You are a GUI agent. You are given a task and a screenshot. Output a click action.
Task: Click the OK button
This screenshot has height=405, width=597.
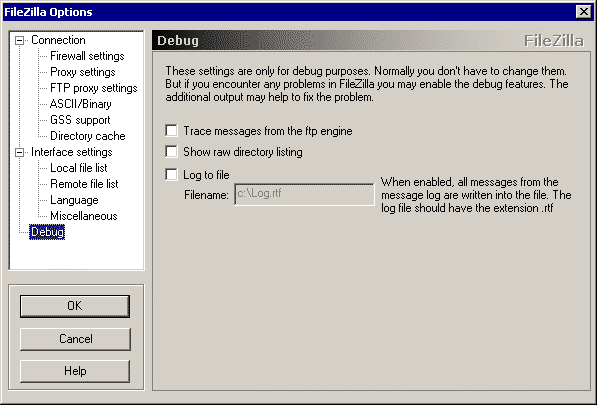(x=75, y=306)
